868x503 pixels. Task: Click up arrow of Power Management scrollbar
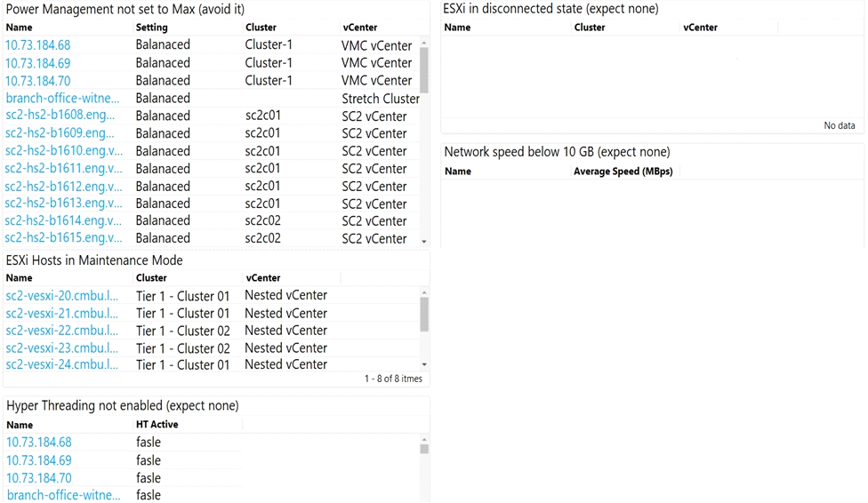424,43
